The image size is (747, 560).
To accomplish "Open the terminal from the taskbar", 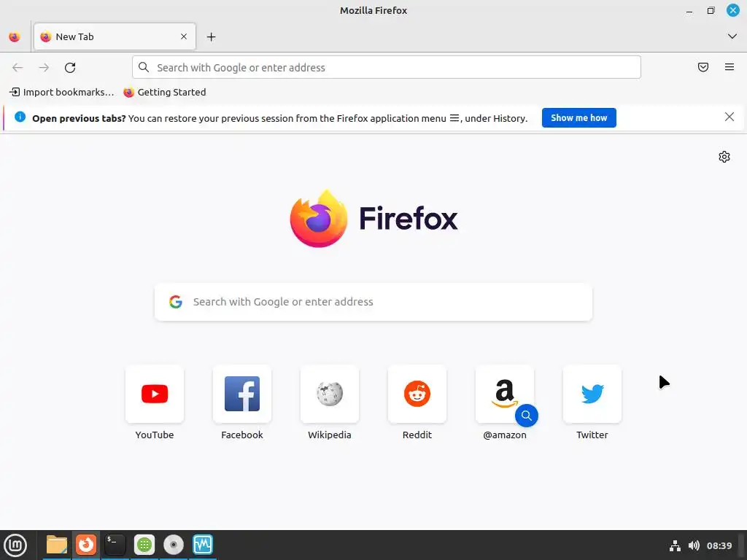I will pos(115,545).
